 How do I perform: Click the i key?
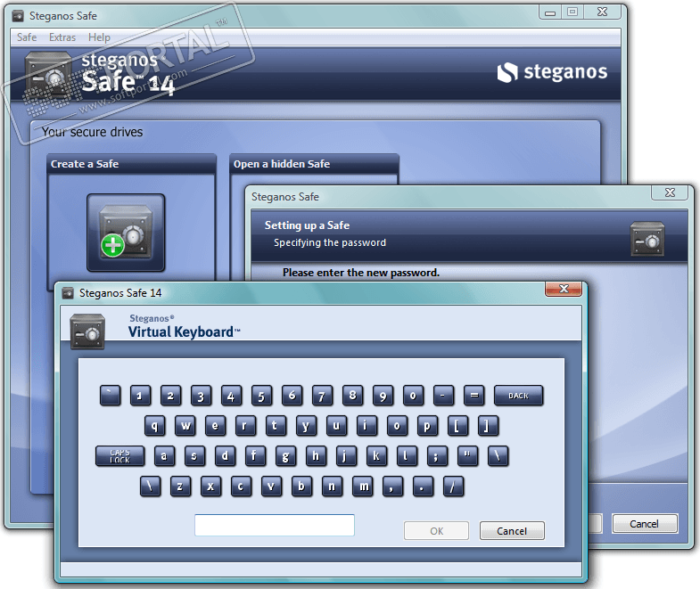367,426
